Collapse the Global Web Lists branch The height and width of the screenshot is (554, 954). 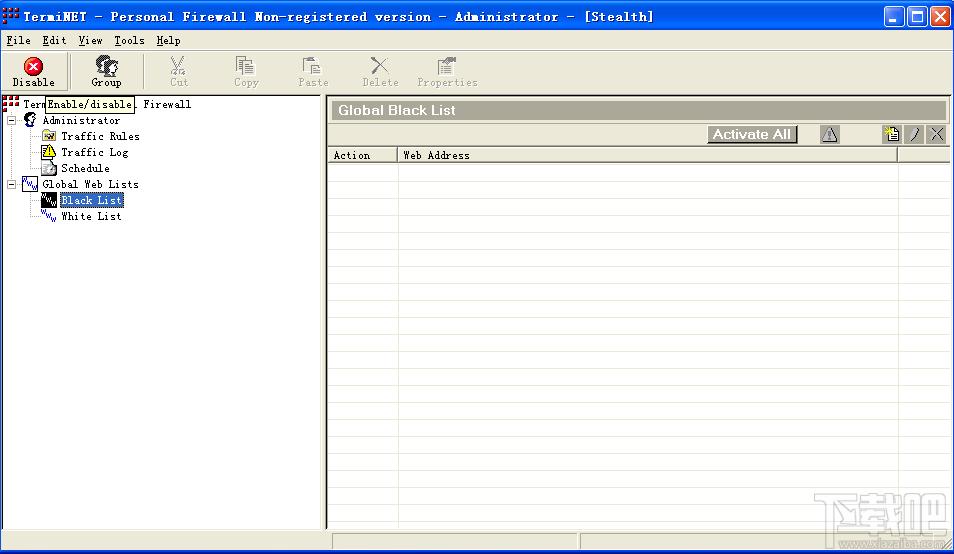pyautogui.click(x=12, y=184)
